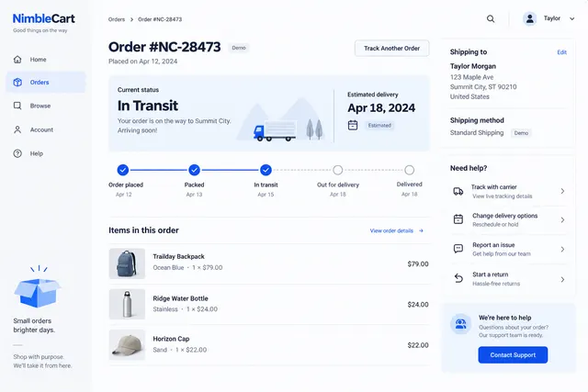Click the Horizon Cap thumbnail

[x=127, y=345]
